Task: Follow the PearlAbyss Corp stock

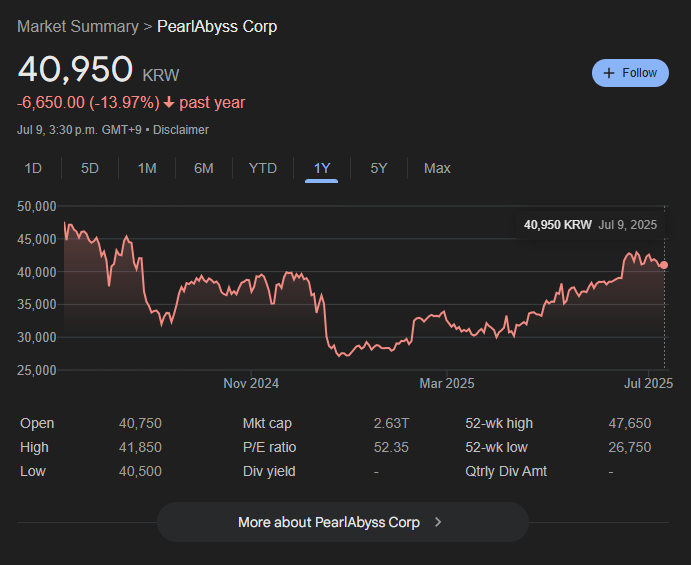Action: click(630, 73)
